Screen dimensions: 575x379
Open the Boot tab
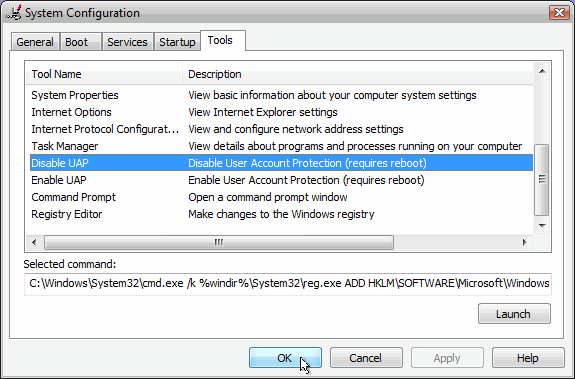[x=81, y=42]
